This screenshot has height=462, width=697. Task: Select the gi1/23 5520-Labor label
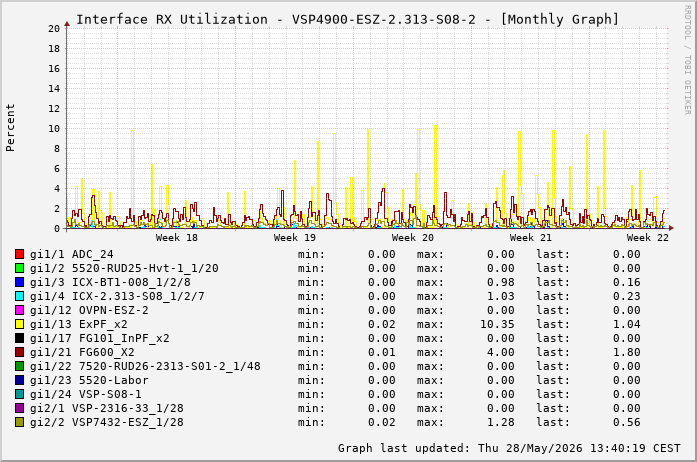[x=89, y=380]
